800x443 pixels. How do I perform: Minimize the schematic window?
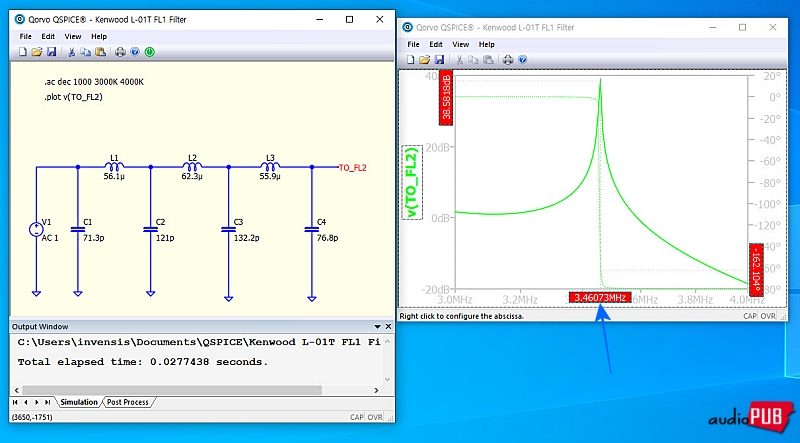(x=320, y=19)
